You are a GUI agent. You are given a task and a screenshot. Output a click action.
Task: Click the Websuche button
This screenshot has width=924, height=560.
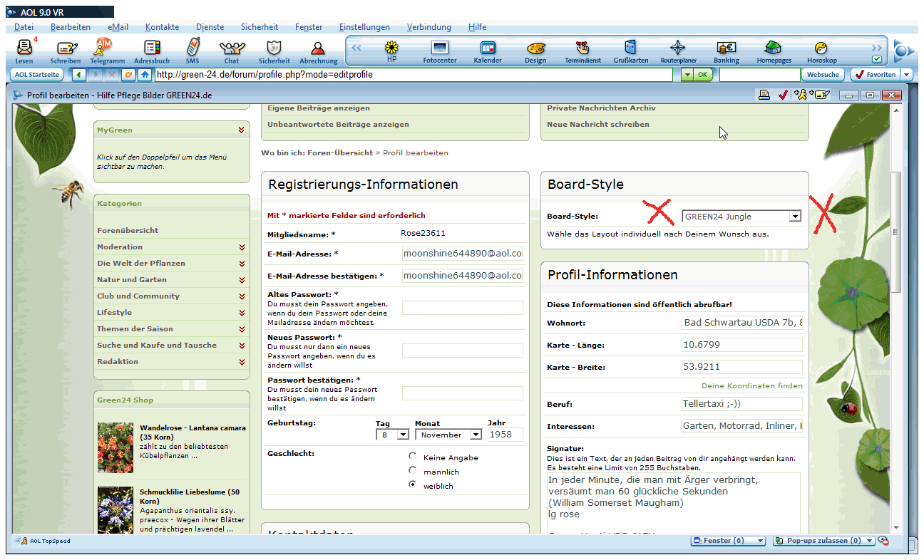click(x=822, y=75)
